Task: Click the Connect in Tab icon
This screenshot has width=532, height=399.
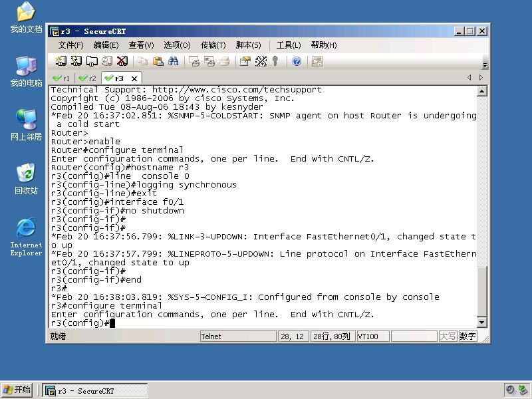Action: (92, 61)
